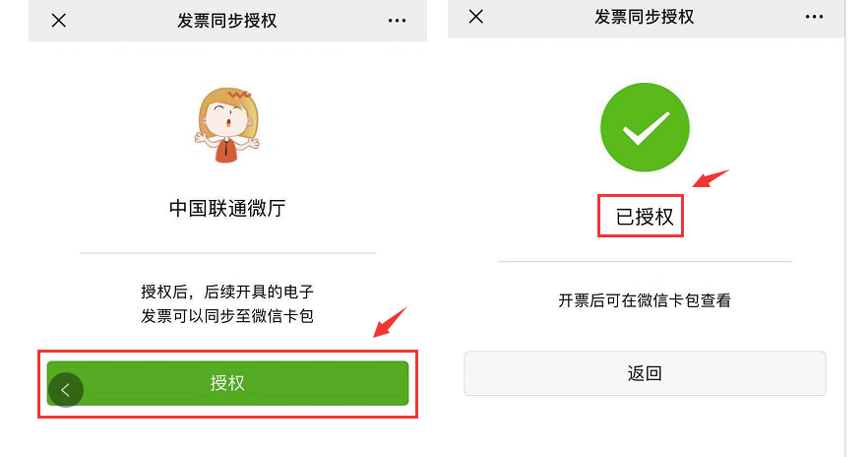Tap the round back arrow floating icon
The height and width of the screenshot is (457, 868).
[66, 390]
